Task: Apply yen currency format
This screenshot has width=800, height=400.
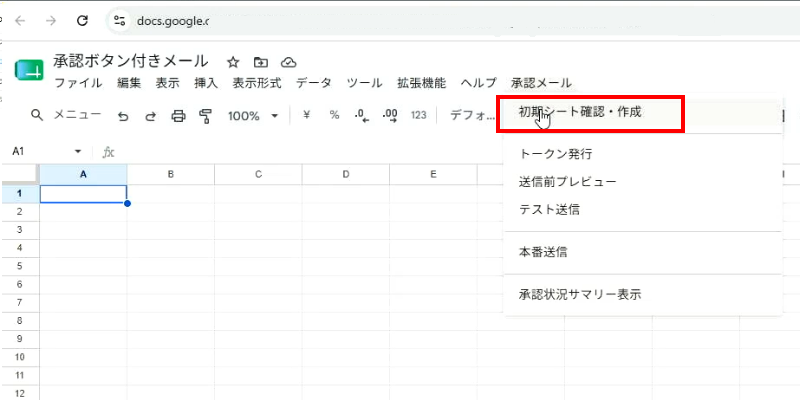Action: pyautogui.click(x=307, y=115)
